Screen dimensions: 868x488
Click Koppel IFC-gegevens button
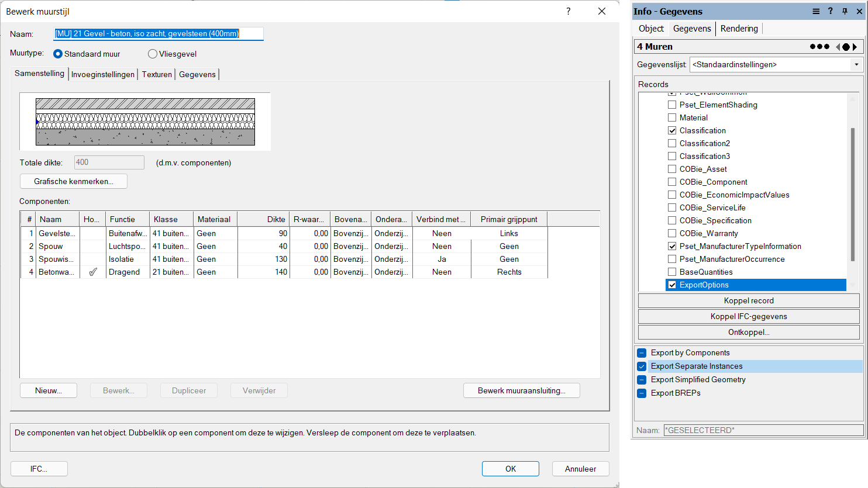[748, 316]
